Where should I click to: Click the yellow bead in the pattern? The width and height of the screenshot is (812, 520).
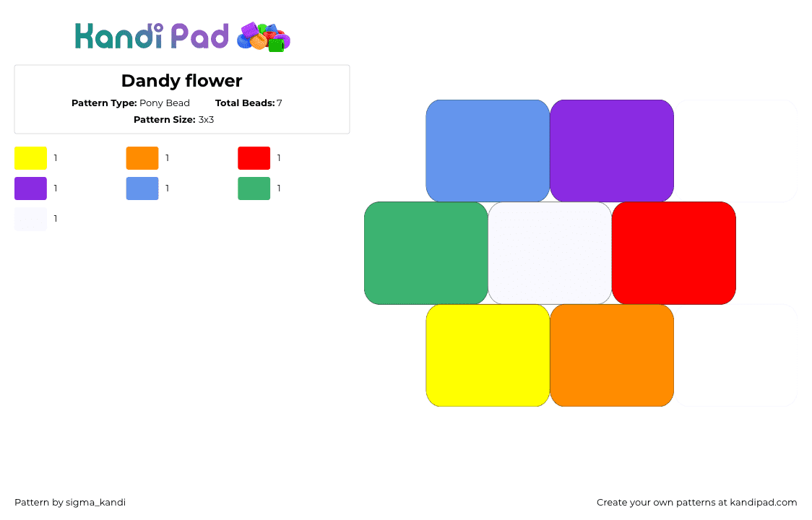[x=488, y=355]
